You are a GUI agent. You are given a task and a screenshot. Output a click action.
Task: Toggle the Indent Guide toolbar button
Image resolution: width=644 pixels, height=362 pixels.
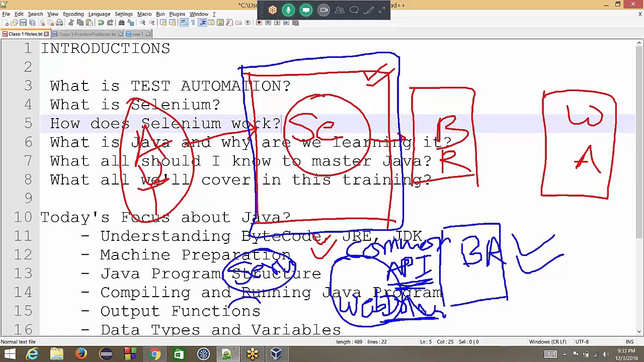[x=202, y=23]
